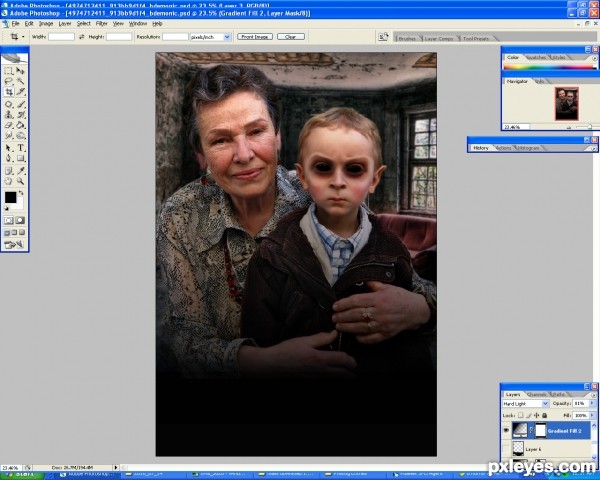The image size is (600, 480).
Task: Open the Brushes tab in palette well
Action: 407,39
